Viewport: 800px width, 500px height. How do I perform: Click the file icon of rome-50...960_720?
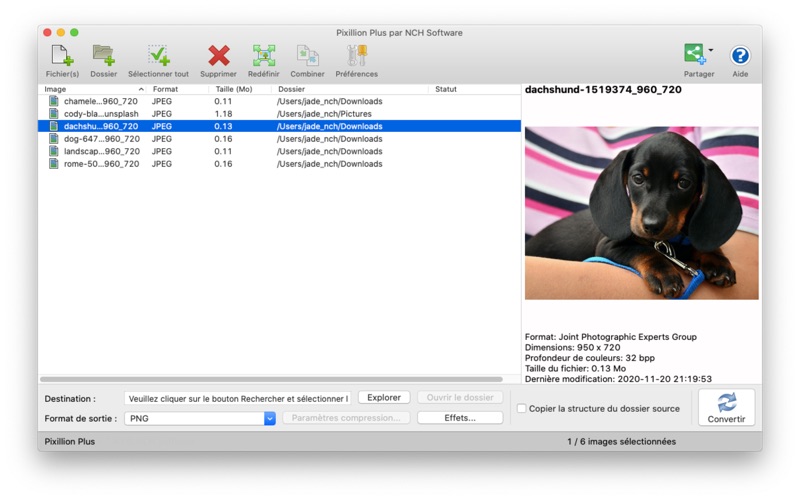point(54,164)
